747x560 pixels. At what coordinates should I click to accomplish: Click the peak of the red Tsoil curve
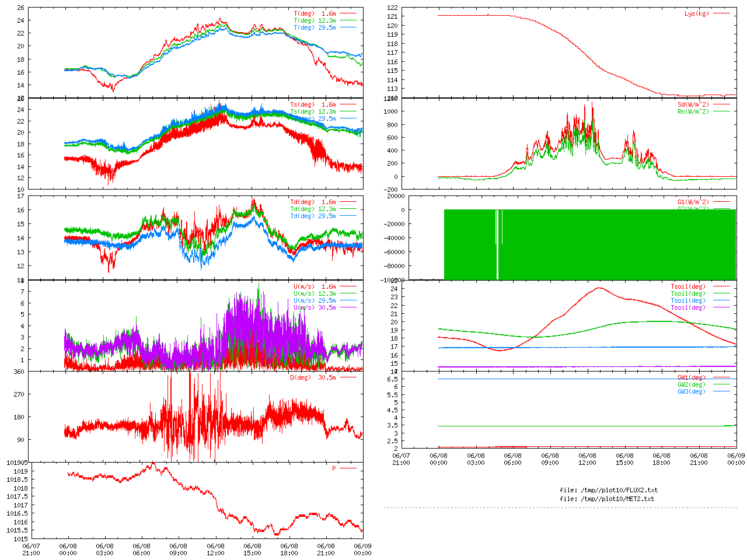[x=599, y=288]
